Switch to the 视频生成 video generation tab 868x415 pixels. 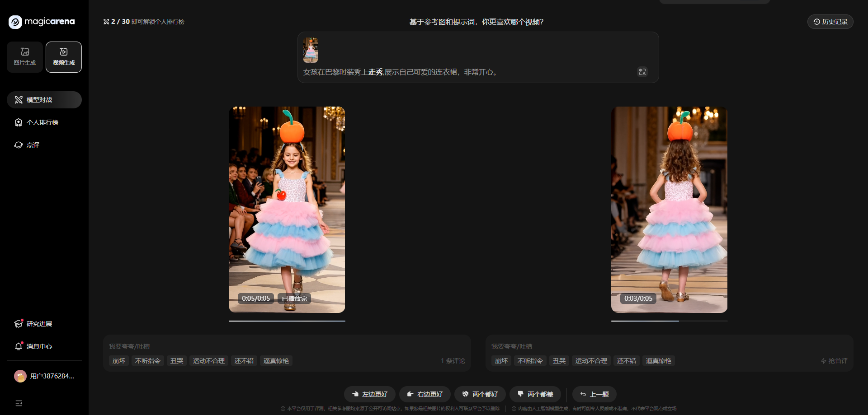pos(64,57)
